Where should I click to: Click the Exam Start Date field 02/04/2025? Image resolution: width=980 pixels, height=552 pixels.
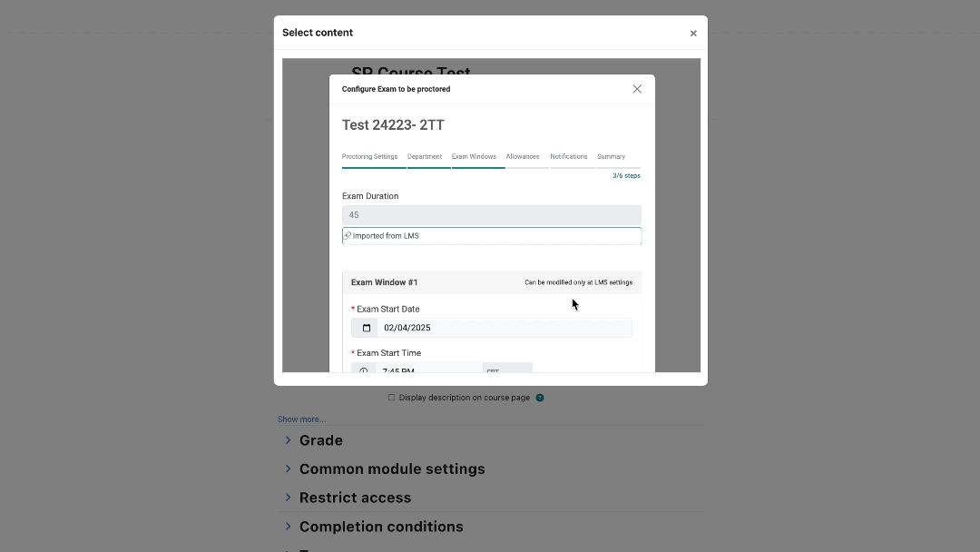pos(505,328)
